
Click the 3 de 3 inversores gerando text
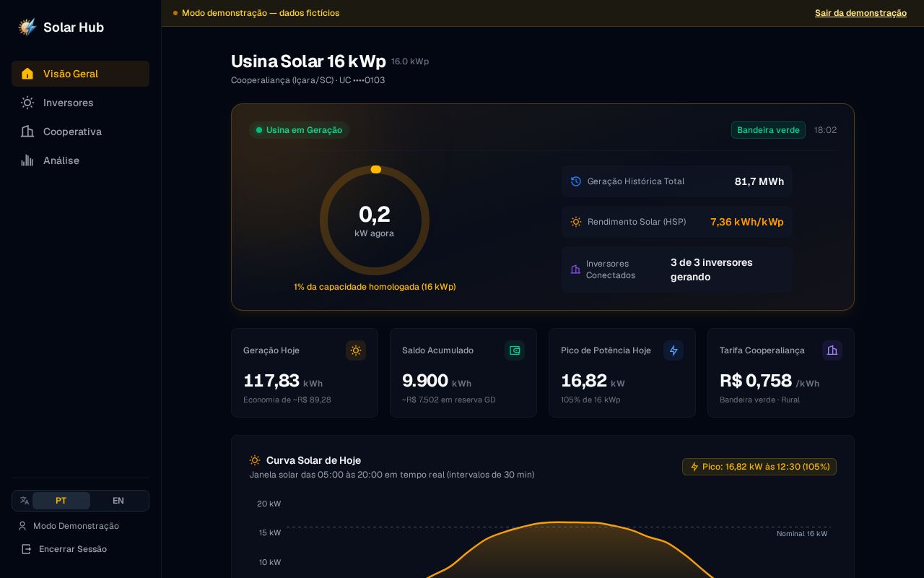pyautogui.click(x=712, y=269)
